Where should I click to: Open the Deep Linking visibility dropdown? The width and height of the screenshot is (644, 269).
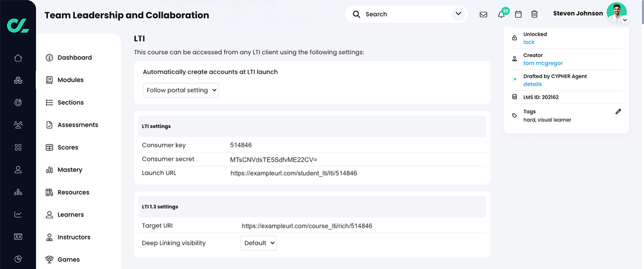click(258, 243)
